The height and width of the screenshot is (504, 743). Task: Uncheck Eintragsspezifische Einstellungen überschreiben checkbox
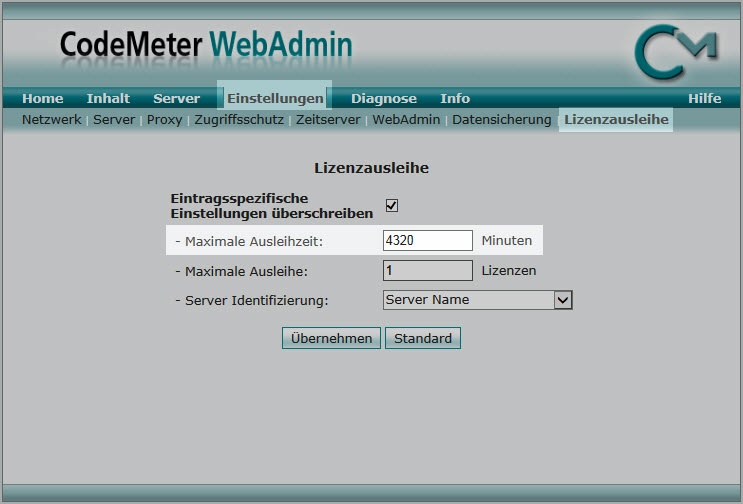point(391,206)
